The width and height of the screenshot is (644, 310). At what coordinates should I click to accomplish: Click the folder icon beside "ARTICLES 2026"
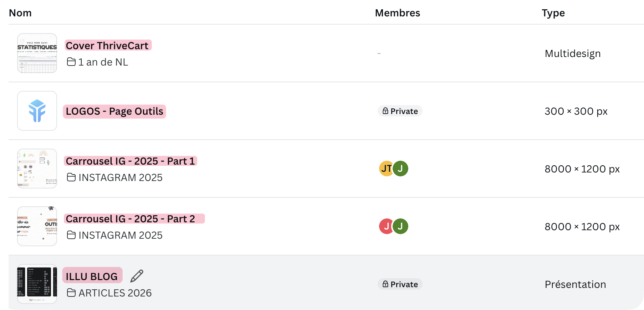coord(71,292)
